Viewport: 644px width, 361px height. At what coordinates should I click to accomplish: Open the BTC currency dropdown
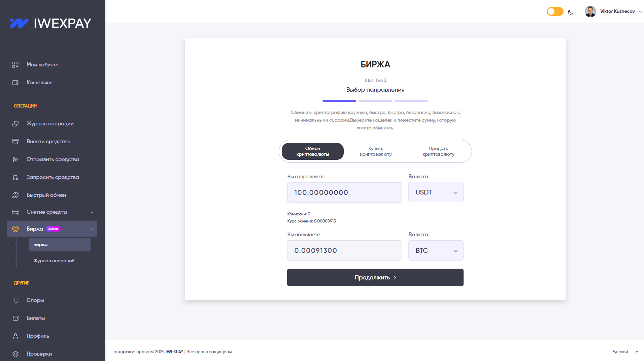436,250
